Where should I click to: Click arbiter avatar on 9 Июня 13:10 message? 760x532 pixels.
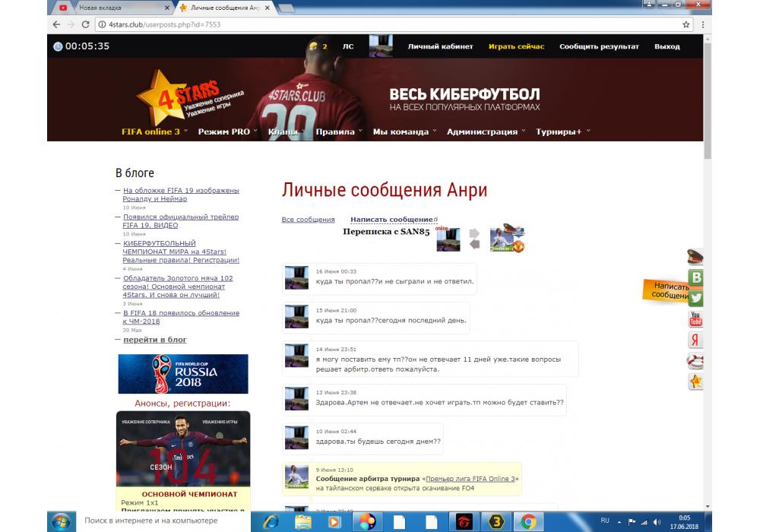tap(296, 477)
